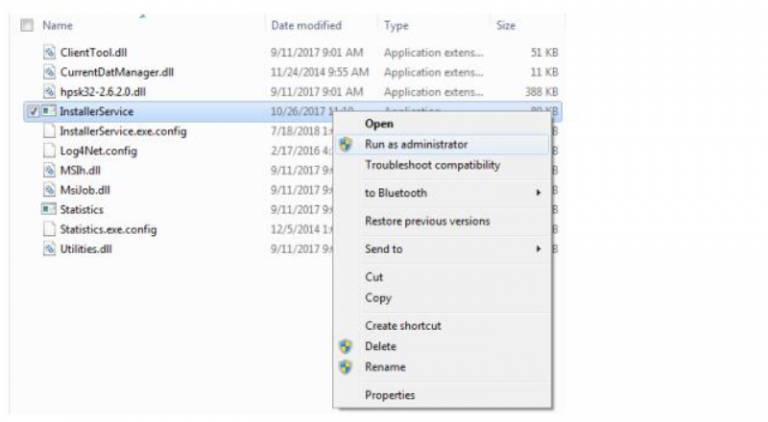Select Restore previous versions menu entry

point(427,221)
